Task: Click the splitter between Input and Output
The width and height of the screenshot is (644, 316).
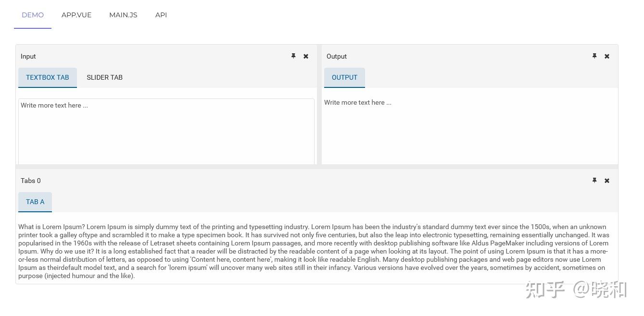Action: pyautogui.click(x=319, y=105)
